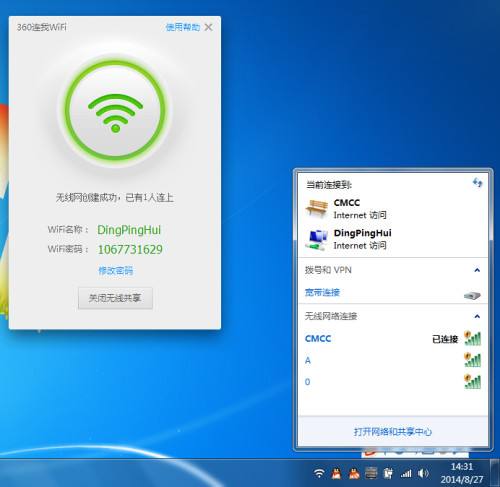500x487 pixels.
Task: Collapse the 拨号和 VPN section
Action: tap(477, 270)
